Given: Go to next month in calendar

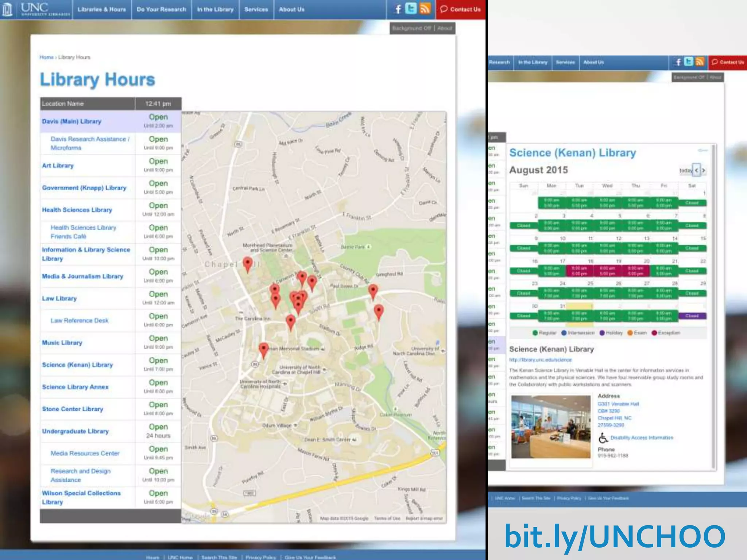Looking at the screenshot, I should tap(704, 170).
